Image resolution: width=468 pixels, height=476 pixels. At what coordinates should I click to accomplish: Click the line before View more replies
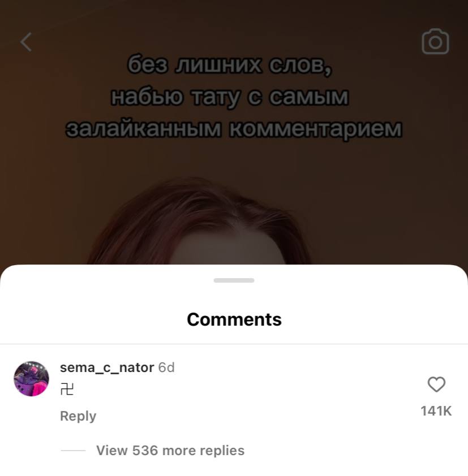click(73, 451)
